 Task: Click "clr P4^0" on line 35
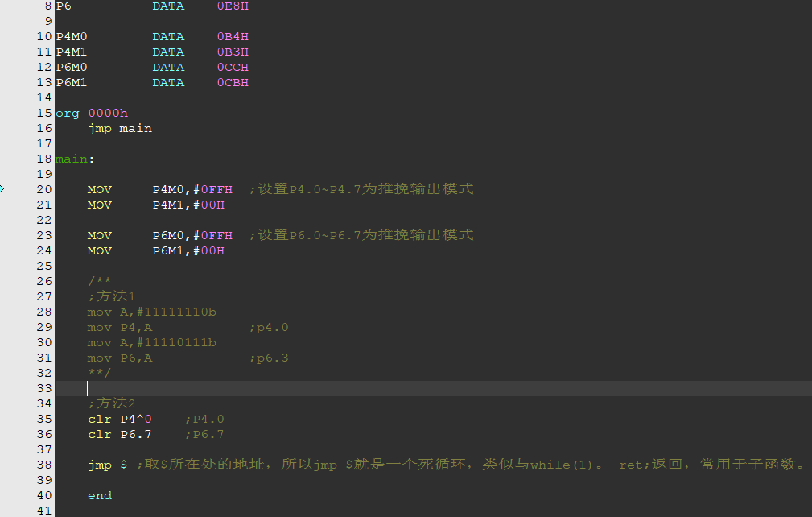pyautogui.click(x=120, y=419)
